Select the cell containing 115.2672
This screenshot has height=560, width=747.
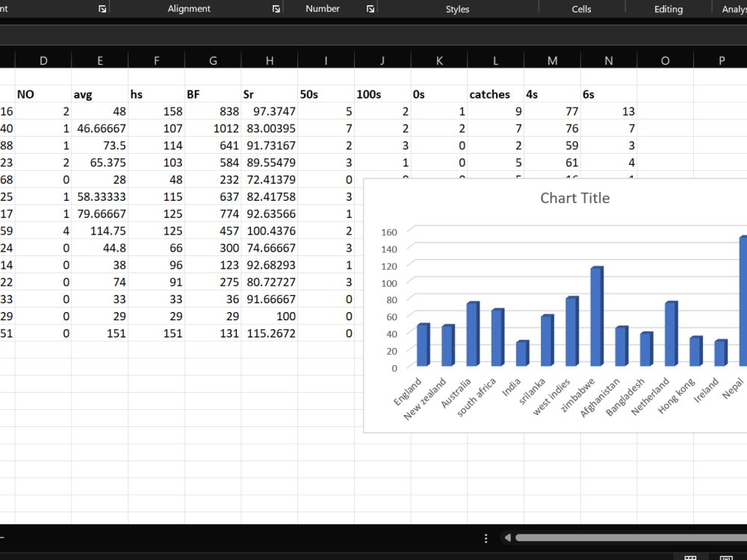[270, 333]
